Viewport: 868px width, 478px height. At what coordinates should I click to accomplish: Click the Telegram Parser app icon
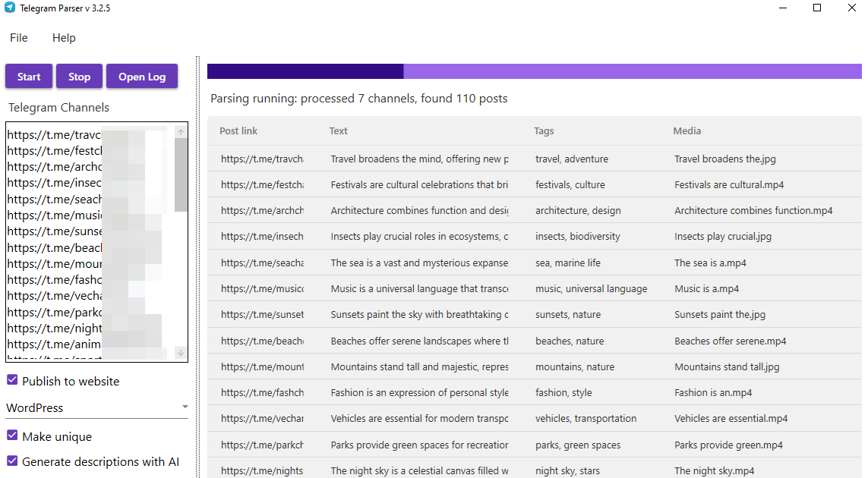[9, 8]
